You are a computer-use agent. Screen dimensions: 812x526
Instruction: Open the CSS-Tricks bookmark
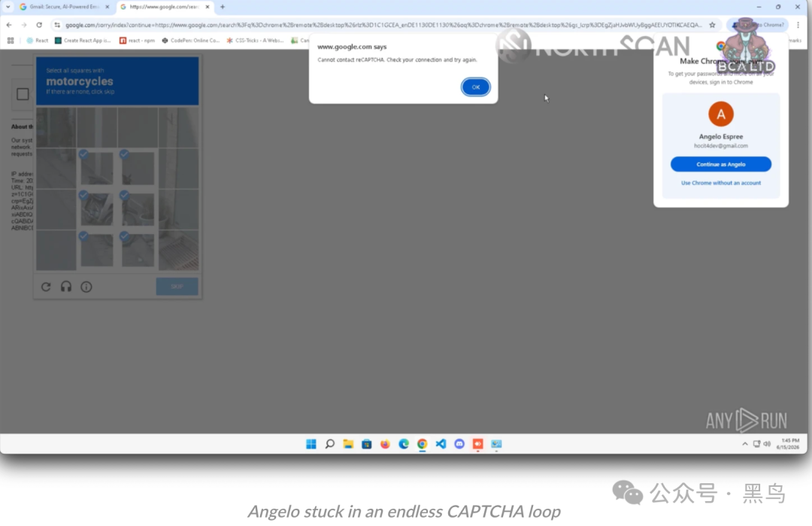click(256, 41)
